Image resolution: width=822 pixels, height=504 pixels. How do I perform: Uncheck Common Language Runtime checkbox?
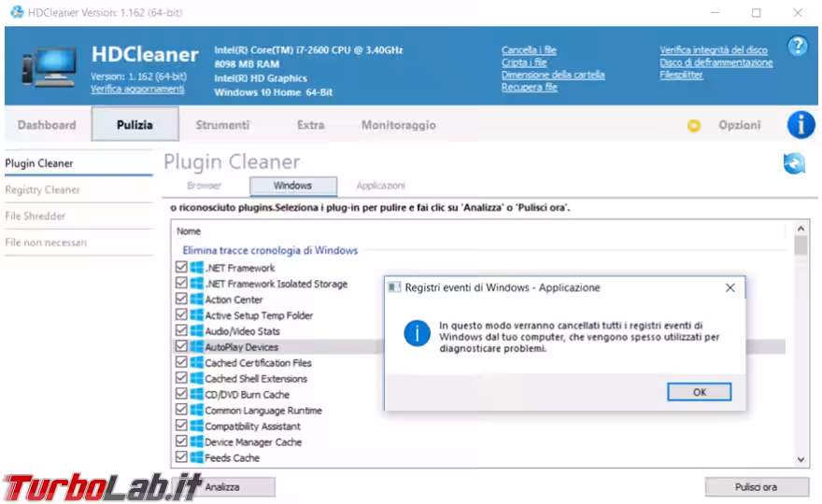point(181,409)
